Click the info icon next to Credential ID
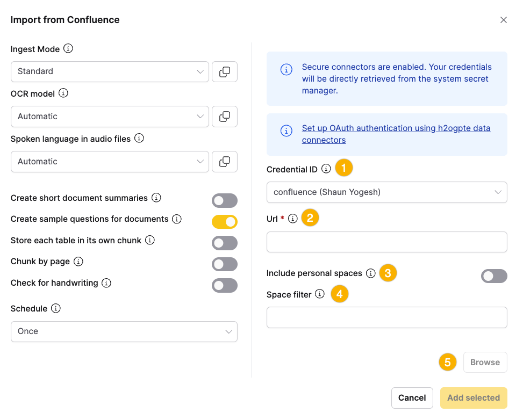Screen dimensions: 523x420 (x=326, y=169)
